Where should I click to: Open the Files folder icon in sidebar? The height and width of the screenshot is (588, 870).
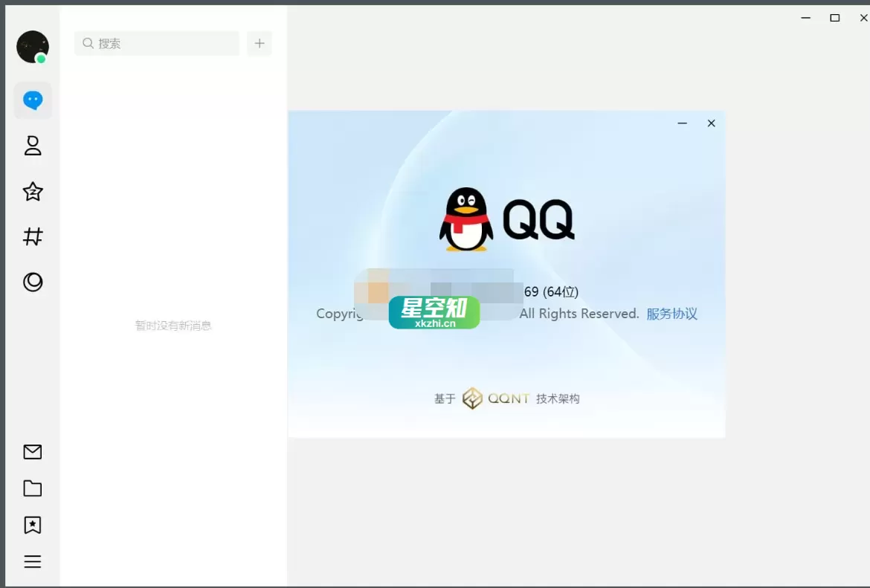click(32, 488)
